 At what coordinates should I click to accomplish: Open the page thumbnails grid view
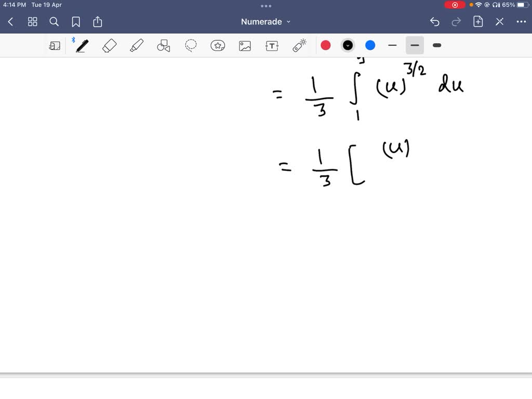tap(32, 22)
